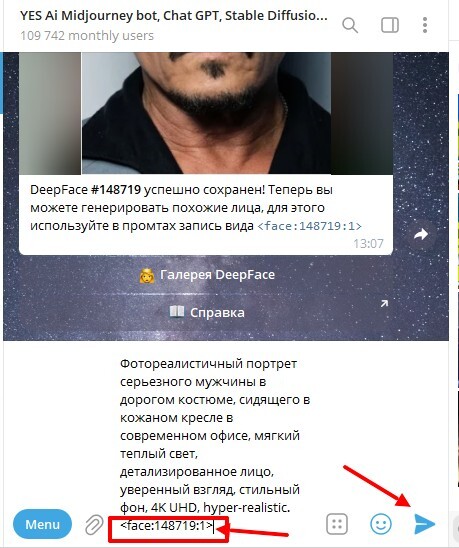
Task: Open the Справка help button
Action: (x=206, y=312)
